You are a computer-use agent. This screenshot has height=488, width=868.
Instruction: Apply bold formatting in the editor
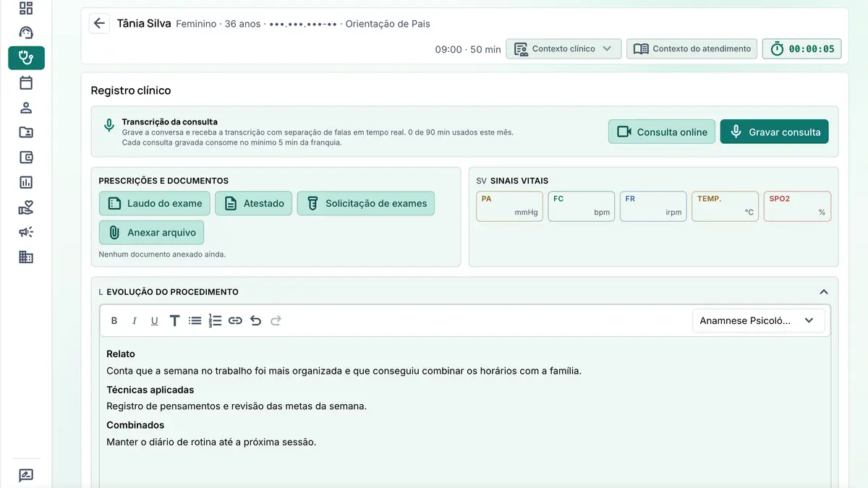pos(114,320)
